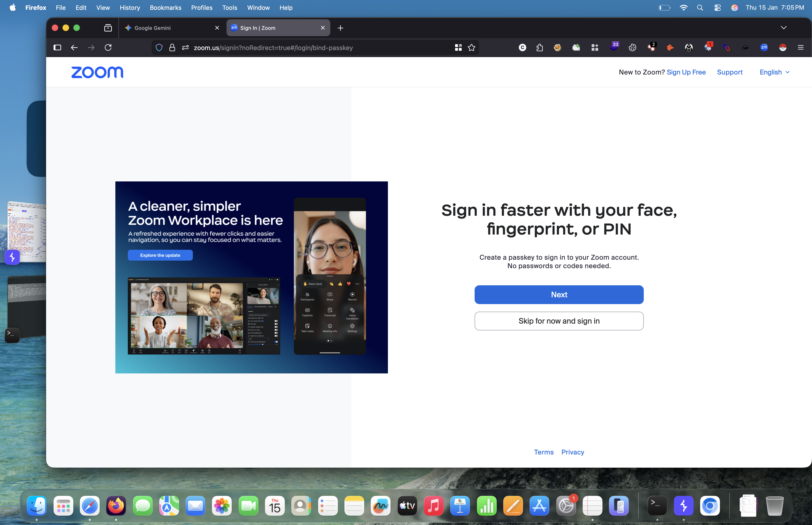
Task: Go back with the back arrow
Action: click(x=74, y=47)
